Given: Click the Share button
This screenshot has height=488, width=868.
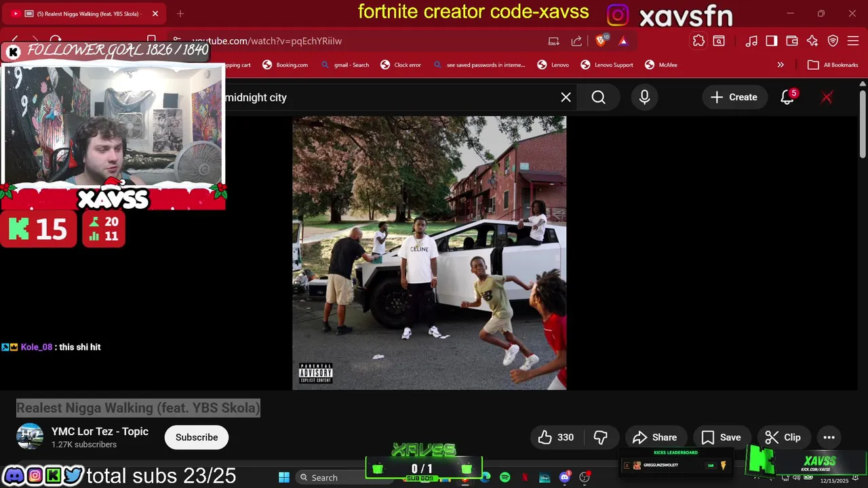Looking at the screenshot, I should [x=655, y=437].
